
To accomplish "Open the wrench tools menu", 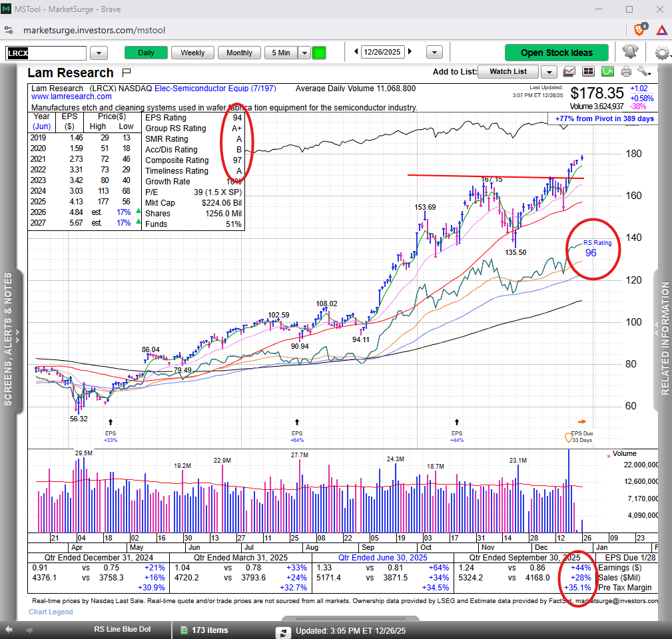I will click(644, 71).
